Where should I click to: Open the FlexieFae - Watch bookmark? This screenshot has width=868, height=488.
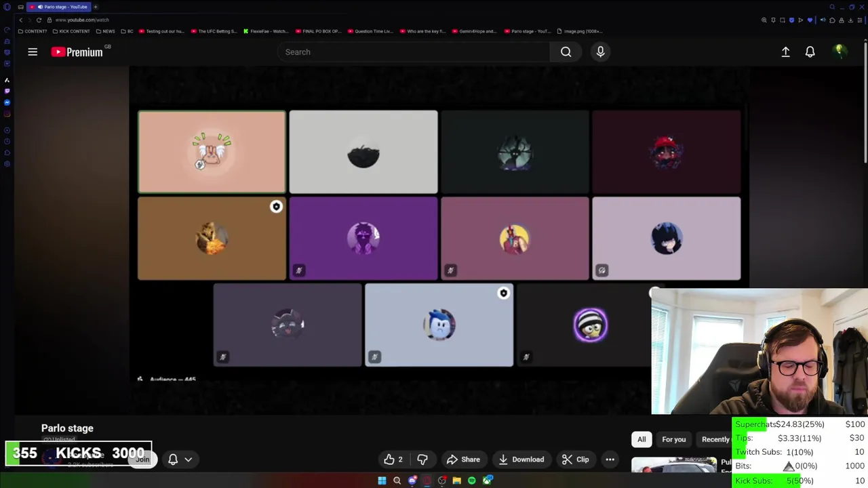[x=266, y=31]
